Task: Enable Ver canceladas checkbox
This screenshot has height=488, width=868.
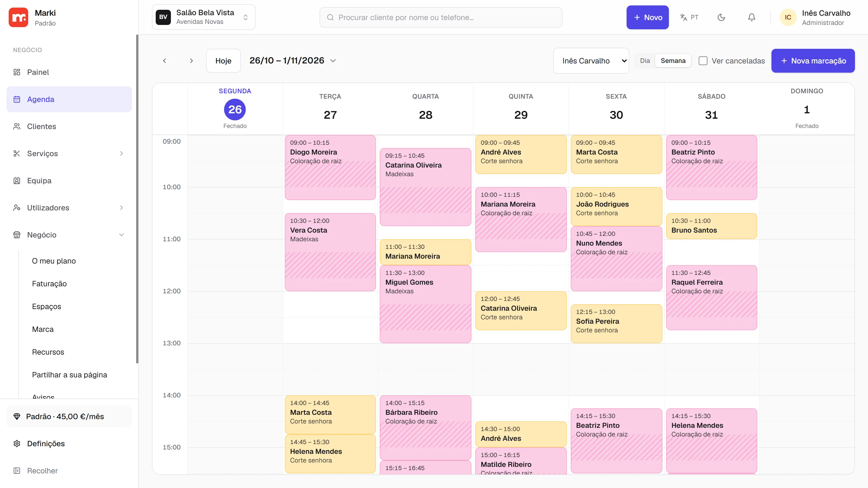Action: pos(703,61)
